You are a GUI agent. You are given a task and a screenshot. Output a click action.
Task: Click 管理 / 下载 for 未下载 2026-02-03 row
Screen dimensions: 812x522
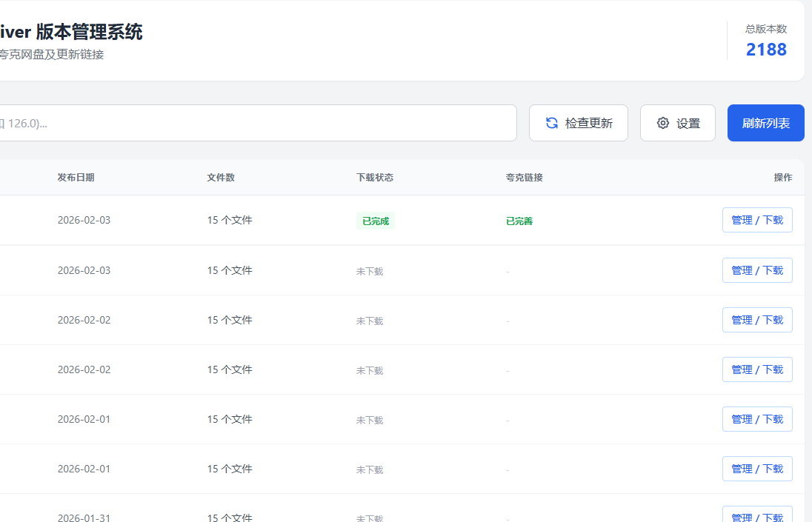point(757,270)
